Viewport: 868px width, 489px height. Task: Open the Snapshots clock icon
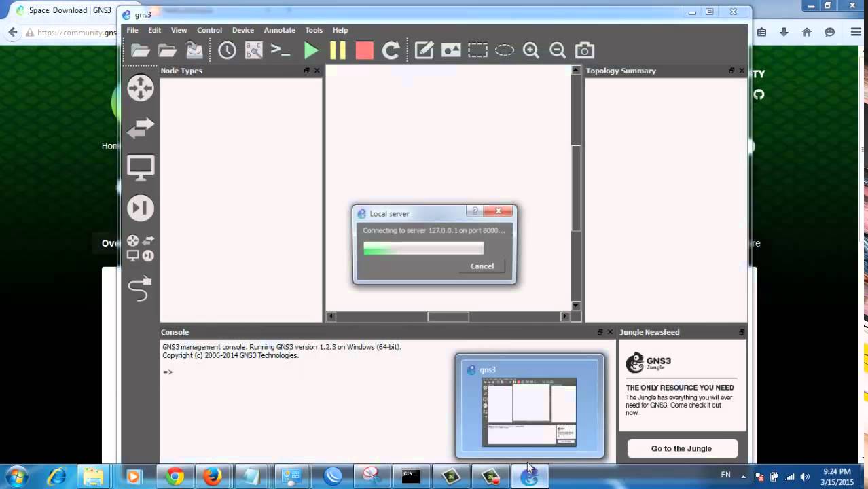[227, 50]
